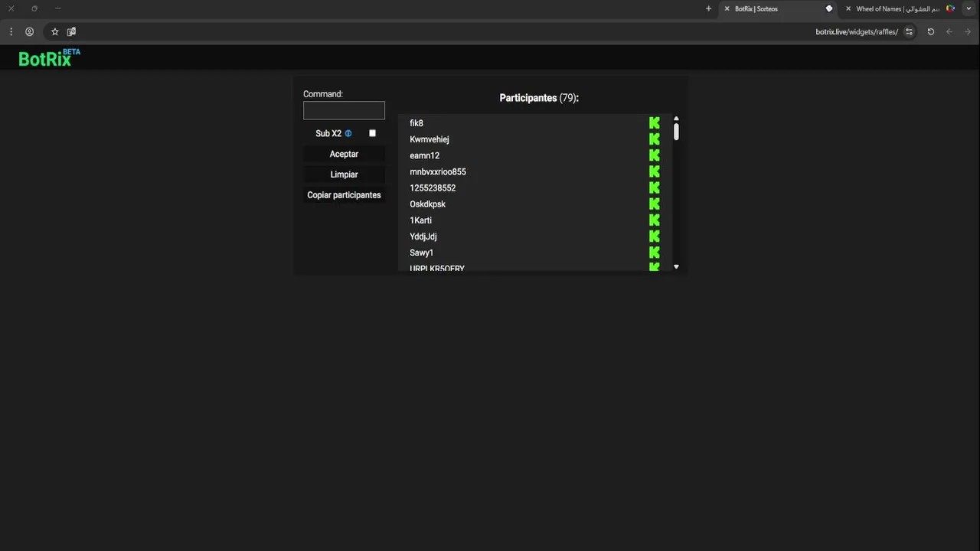Screen dimensions: 980x551
Task: Click the Participantes (79) heading
Action: point(539,98)
